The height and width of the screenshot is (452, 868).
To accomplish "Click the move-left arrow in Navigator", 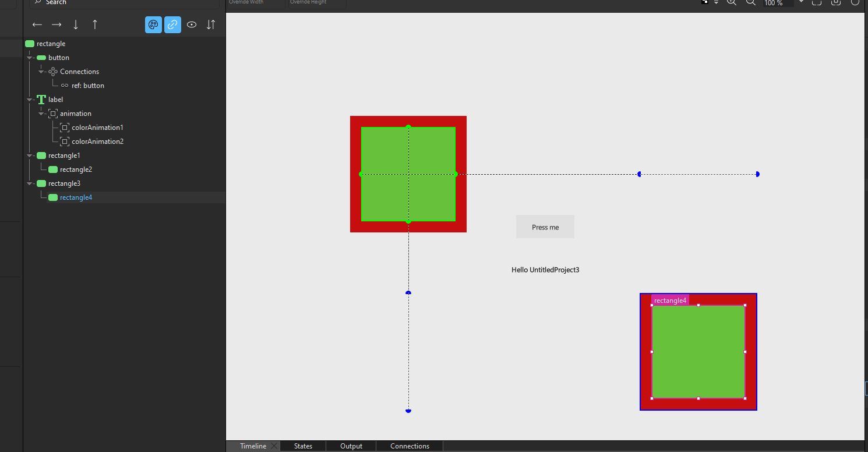I will [x=37, y=24].
